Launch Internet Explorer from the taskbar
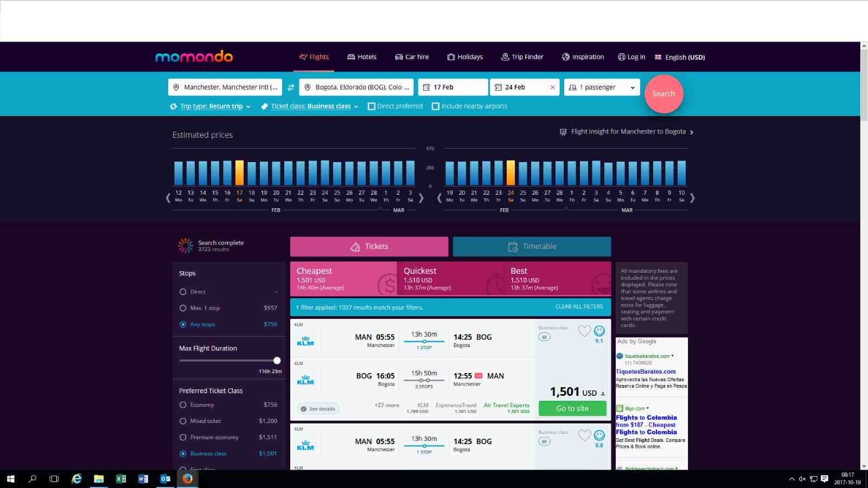 pyautogui.click(x=76, y=479)
